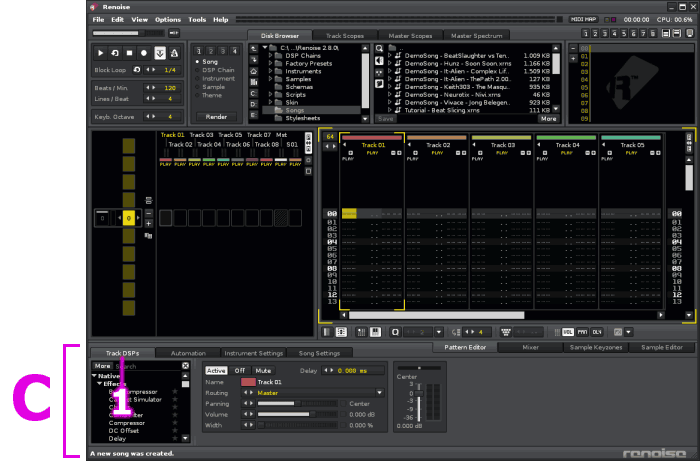This screenshot has height=461, width=700.
Task: Open the Tools menu
Action: [x=197, y=20]
